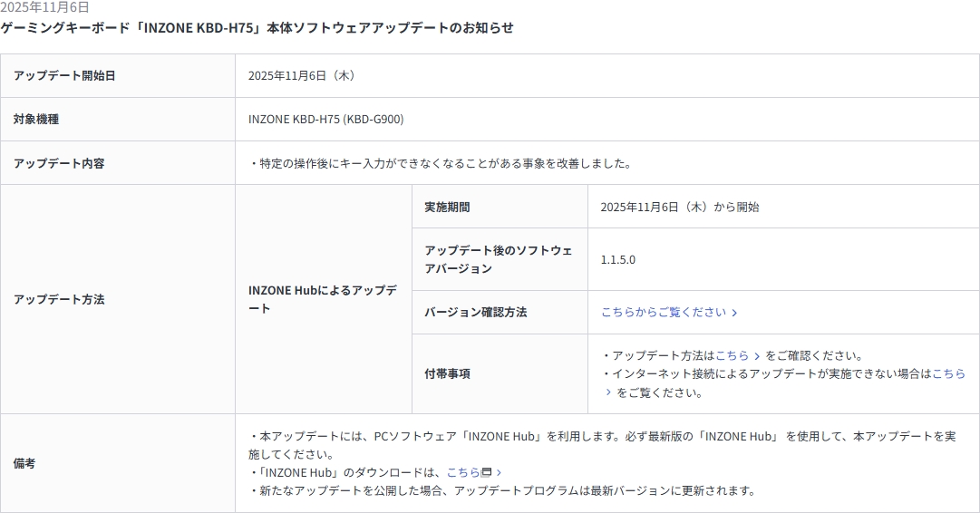This screenshot has height=513, width=980.
Task: Click the "INZONE Hubによるアップデート" cell
Action: pyautogui.click(x=323, y=299)
